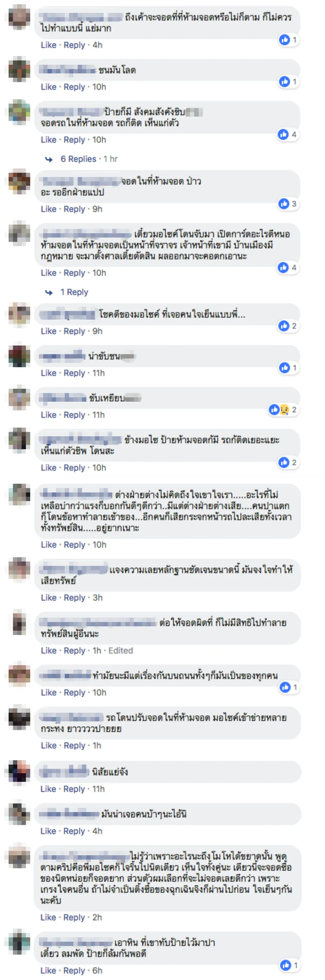The width and height of the screenshot is (325, 980).
Task: Reply to the first comment posted 4h ago
Action: coord(74,45)
